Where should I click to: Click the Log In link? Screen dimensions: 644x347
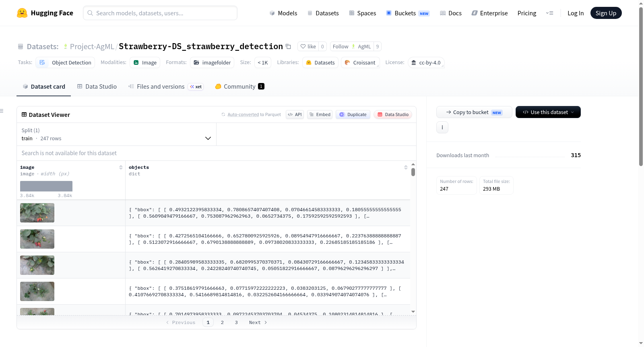point(576,13)
